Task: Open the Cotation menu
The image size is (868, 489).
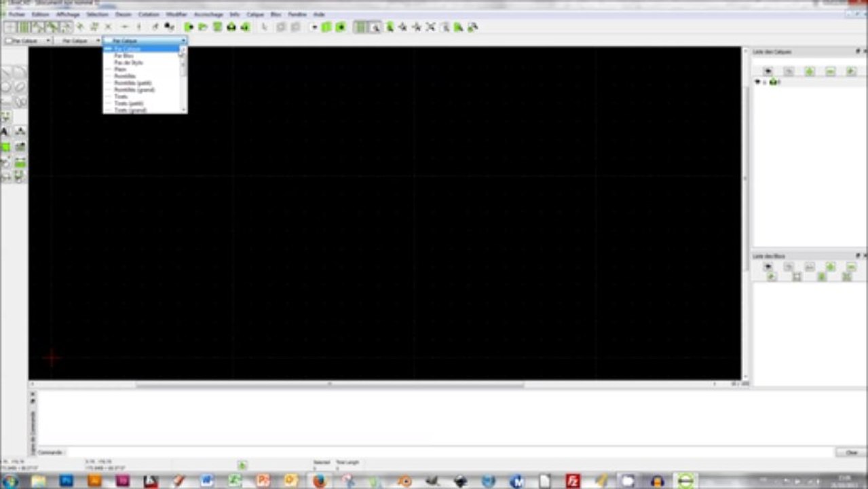Action: (x=149, y=14)
